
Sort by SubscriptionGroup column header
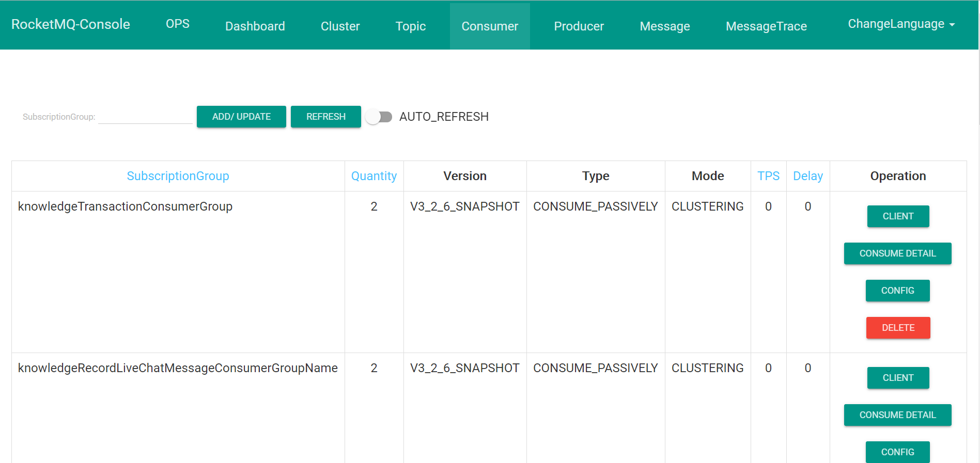pos(178,176)
